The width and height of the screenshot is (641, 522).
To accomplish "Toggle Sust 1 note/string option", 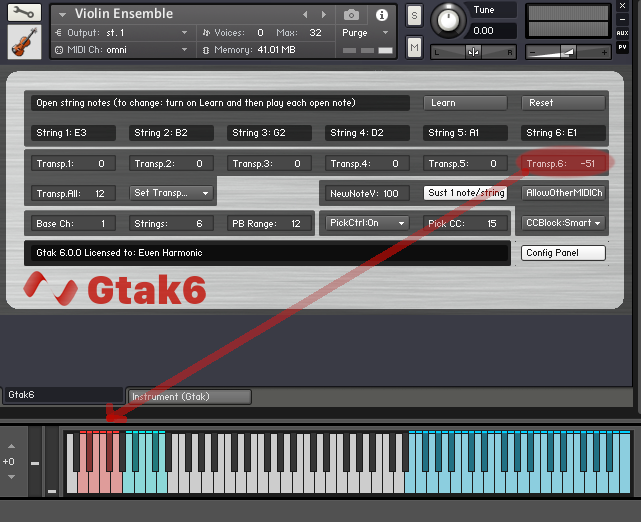I will point(465,193).
